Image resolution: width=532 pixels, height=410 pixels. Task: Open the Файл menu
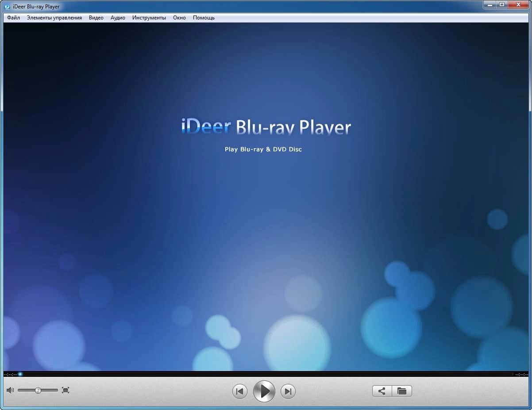click(x=13, y=18)
